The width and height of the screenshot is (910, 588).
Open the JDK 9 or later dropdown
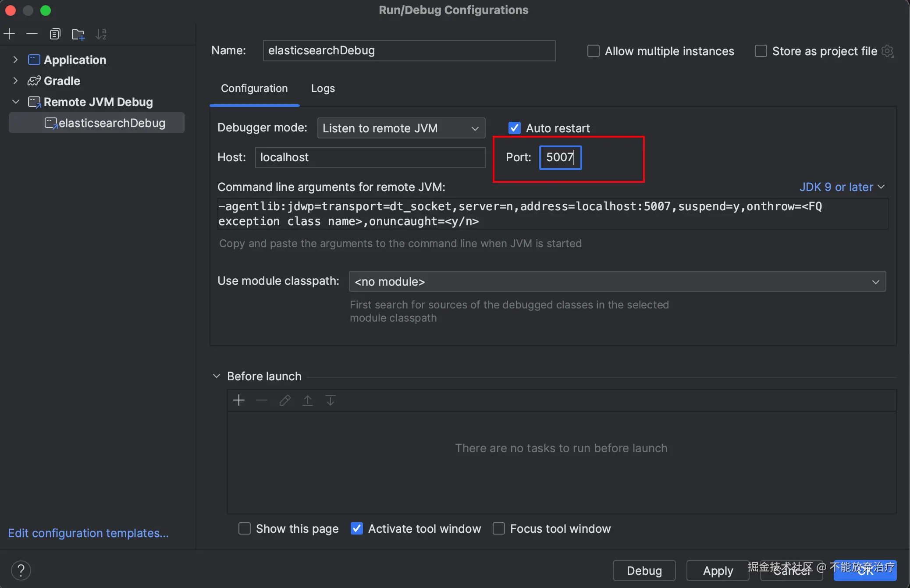pos(842,187)
